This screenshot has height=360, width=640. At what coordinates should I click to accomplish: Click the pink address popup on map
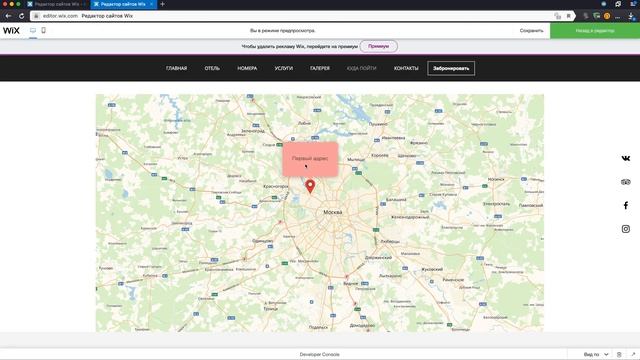coord(310,159)
